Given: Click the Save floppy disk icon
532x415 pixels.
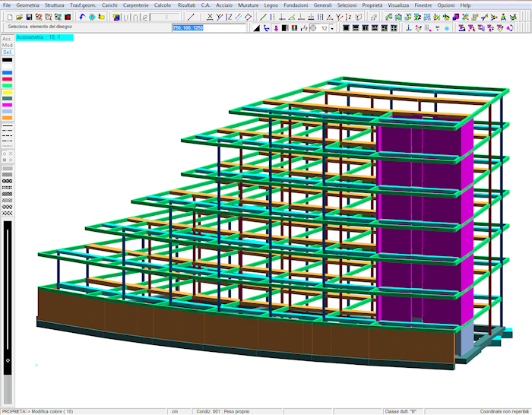Looking at the screenshot, I should [29, 17].
